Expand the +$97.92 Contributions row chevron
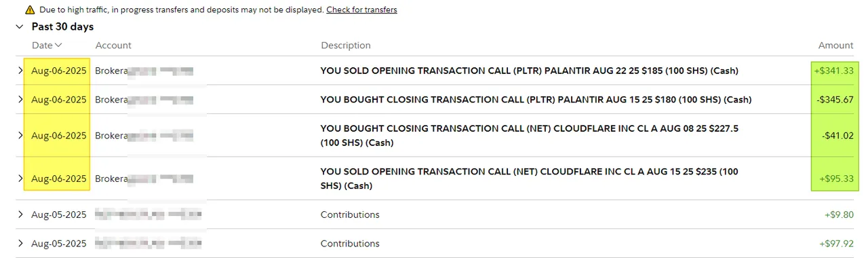This screenshot has width=868, height=258. point(20,244)
